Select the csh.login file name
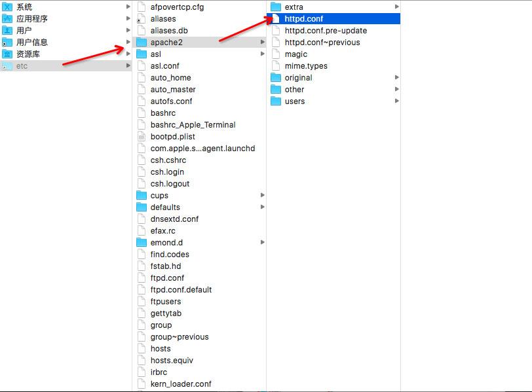 pos(167,172)
